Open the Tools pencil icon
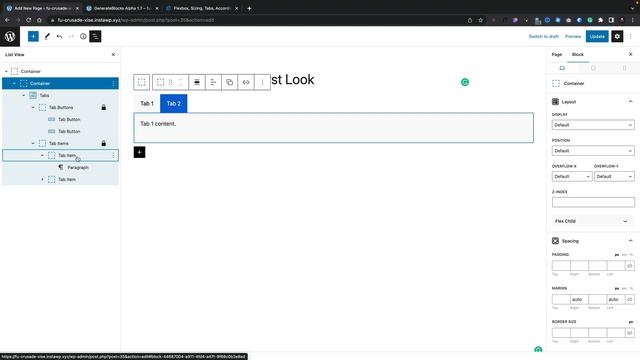 coord(47,36)
